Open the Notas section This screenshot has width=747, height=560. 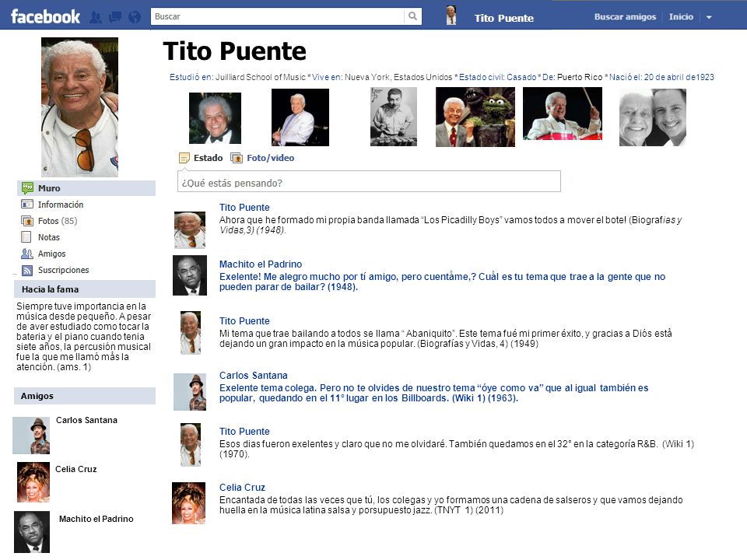point(48,237)
